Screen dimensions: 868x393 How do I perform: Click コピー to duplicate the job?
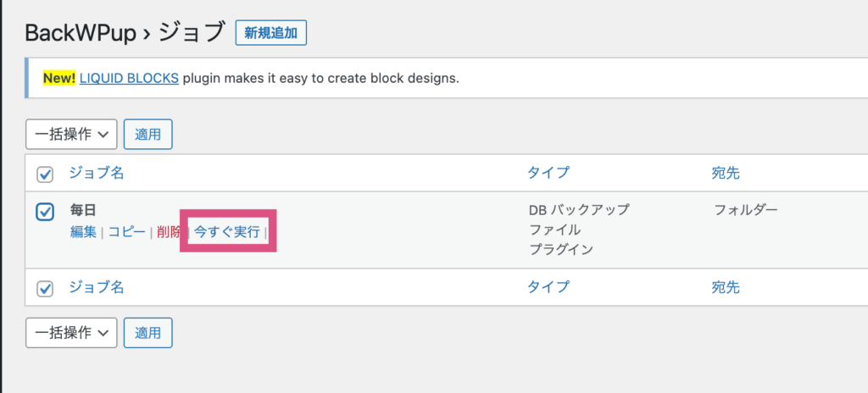pos(126,231)
